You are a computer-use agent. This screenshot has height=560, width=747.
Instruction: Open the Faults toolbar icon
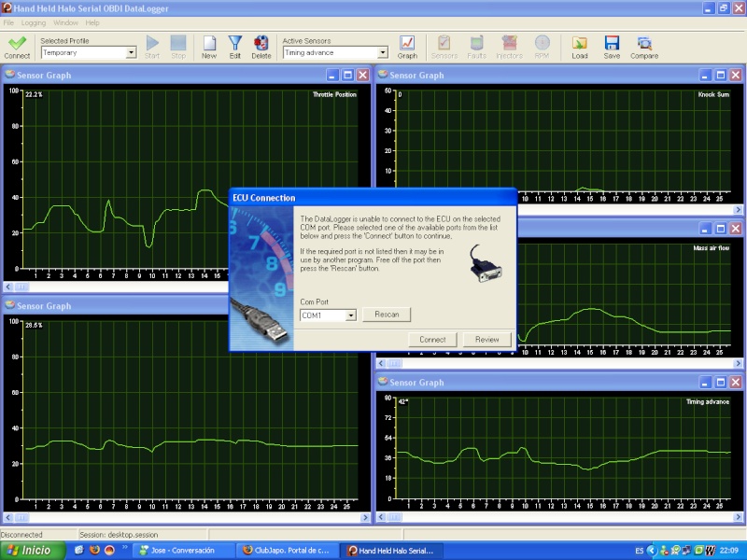(476, 48)
